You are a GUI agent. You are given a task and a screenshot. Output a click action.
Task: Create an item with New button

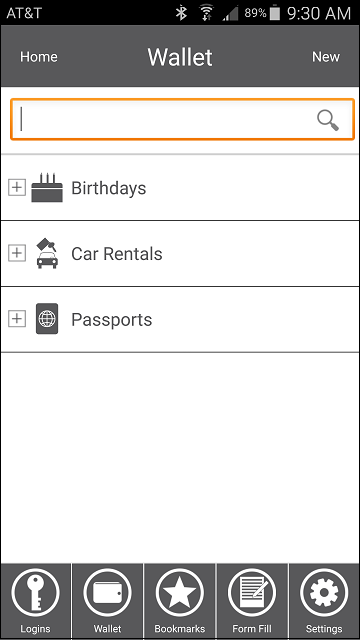point(326,57)
